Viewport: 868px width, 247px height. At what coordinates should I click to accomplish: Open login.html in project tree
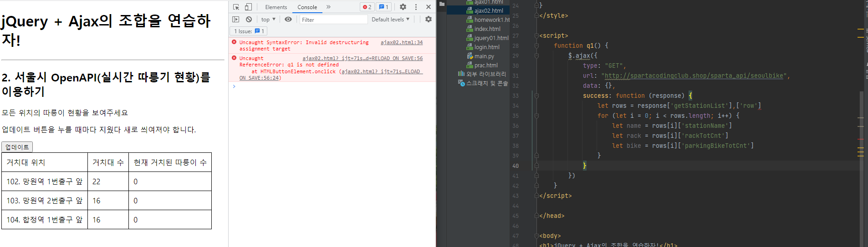coord(487,47)
